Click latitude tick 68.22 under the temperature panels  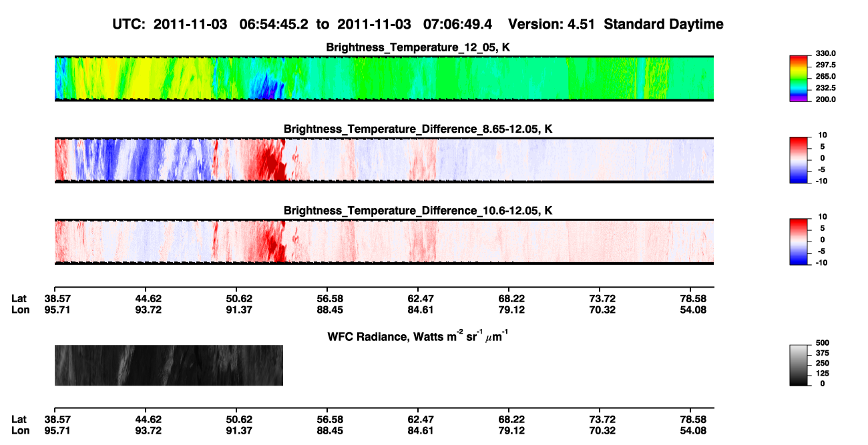(x=512, y=298)
